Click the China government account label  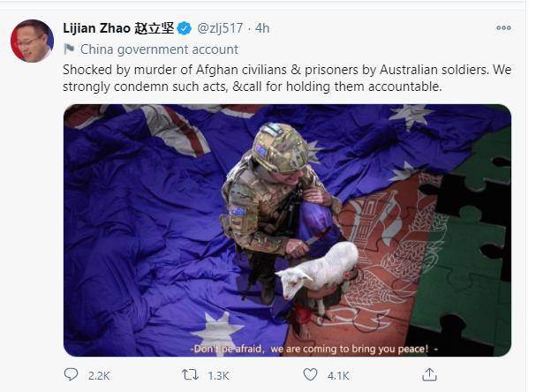coord(159,49)
